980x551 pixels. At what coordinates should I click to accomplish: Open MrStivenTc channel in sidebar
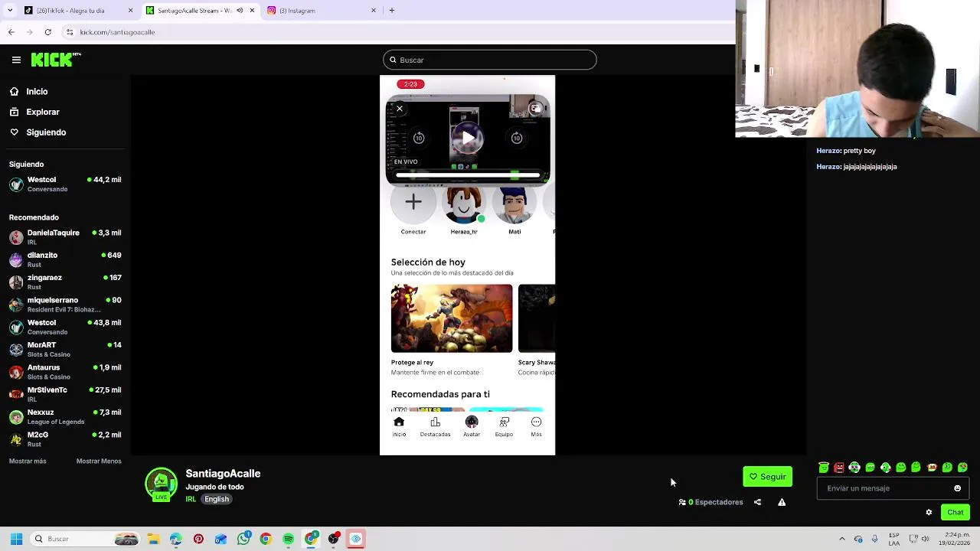[x=65, y=393]
